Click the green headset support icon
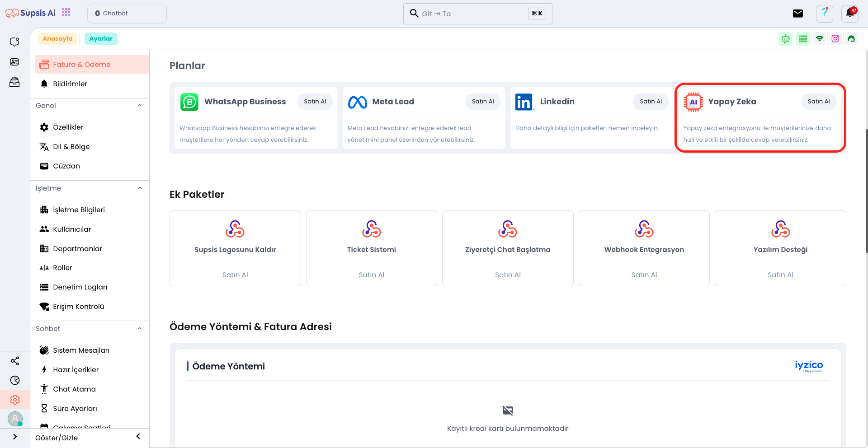868x448 pixels. coord(851,39)
